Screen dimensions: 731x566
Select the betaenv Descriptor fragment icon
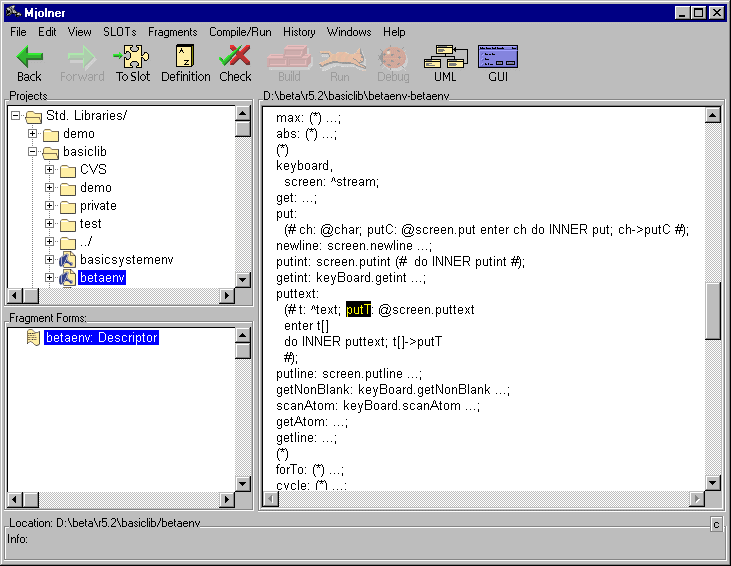(x=33, y=338)
